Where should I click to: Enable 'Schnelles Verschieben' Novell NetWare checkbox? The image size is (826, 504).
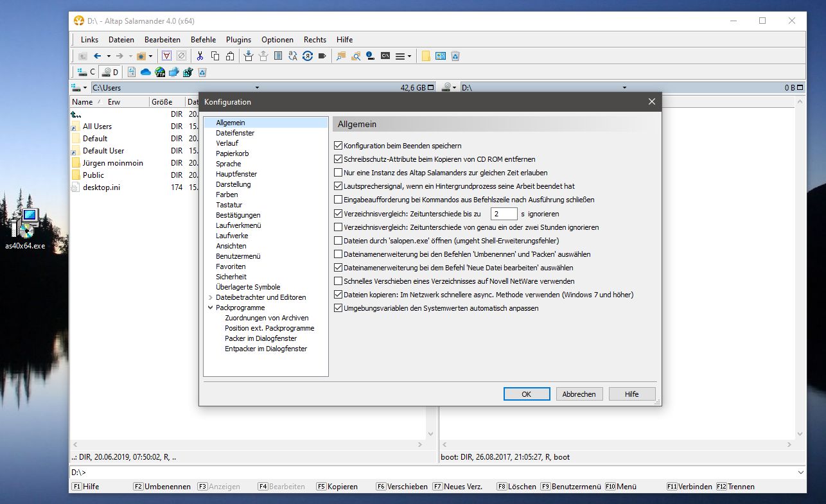[338, 281]
